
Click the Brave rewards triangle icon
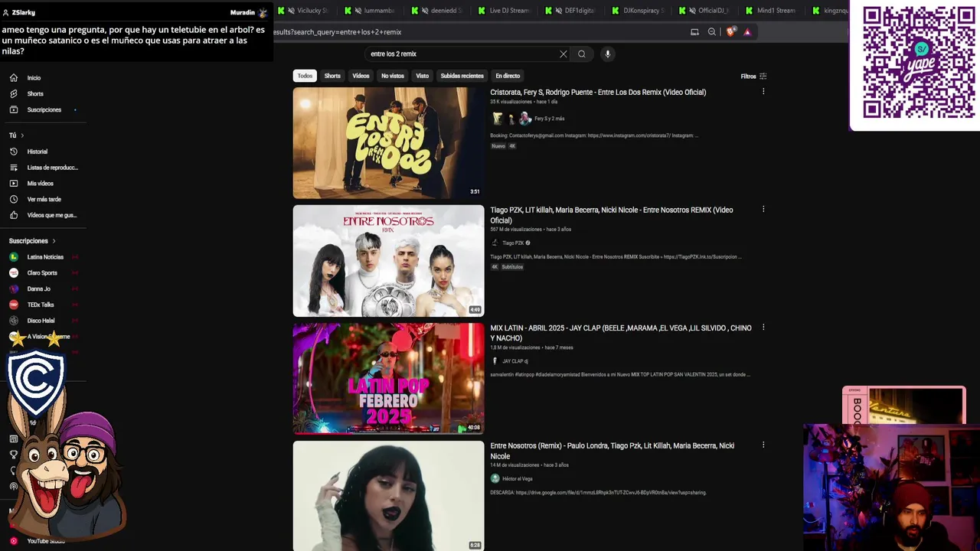coord(747,31)
